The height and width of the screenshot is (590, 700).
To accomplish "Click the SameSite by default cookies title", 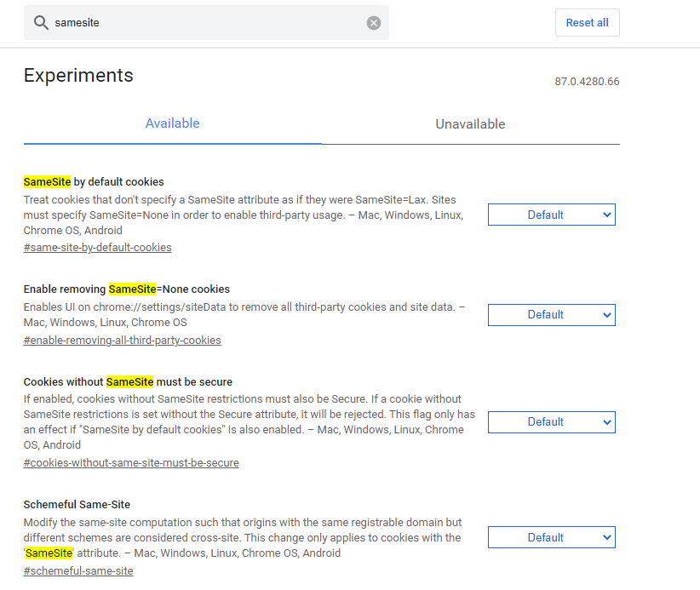I will (94, 181).
